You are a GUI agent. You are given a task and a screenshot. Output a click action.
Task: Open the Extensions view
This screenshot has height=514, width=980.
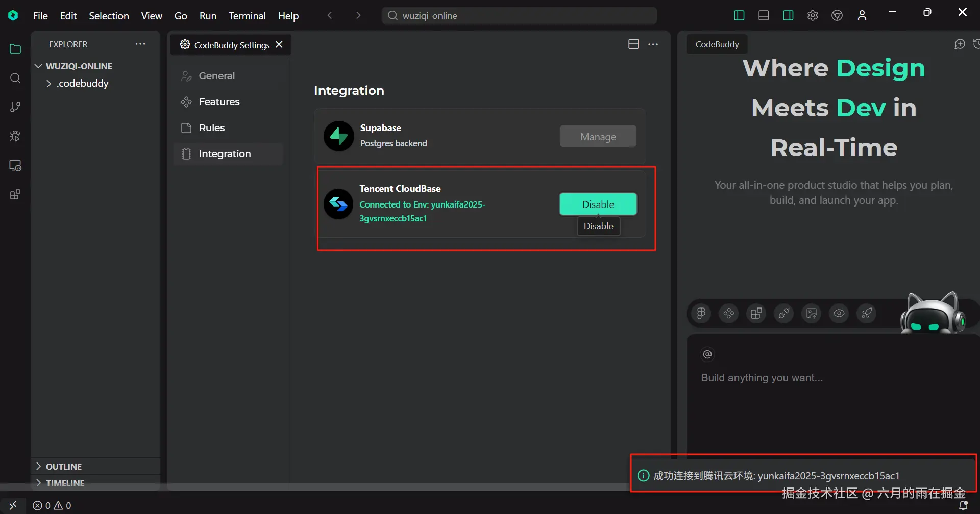pos(15,195)
